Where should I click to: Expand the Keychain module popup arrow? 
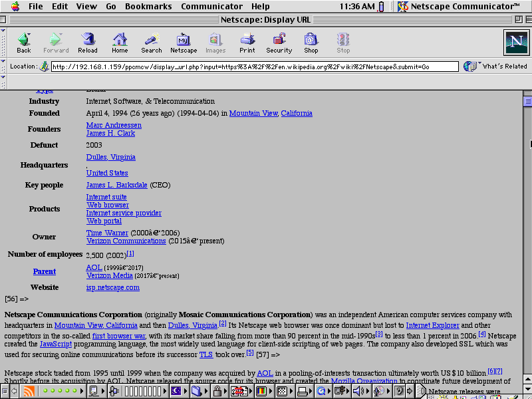coord(227,391)
